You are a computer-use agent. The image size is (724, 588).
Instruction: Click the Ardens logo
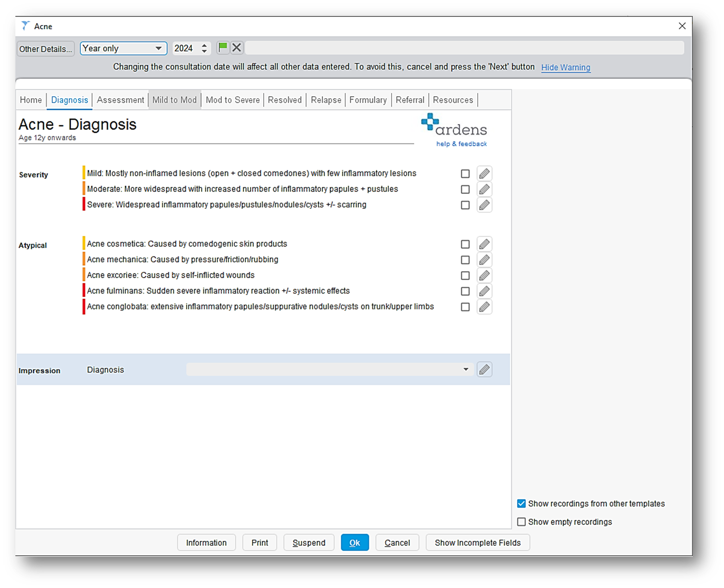point(454,125)
